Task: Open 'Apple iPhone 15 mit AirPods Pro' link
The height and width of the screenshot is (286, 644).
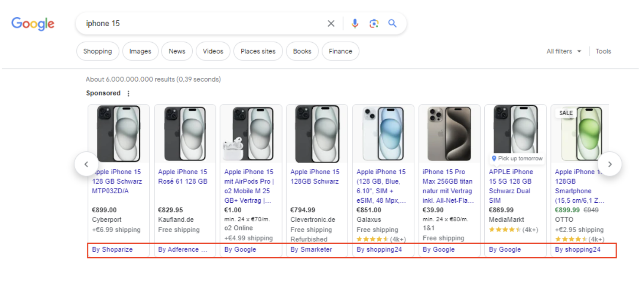Action: 249,186
